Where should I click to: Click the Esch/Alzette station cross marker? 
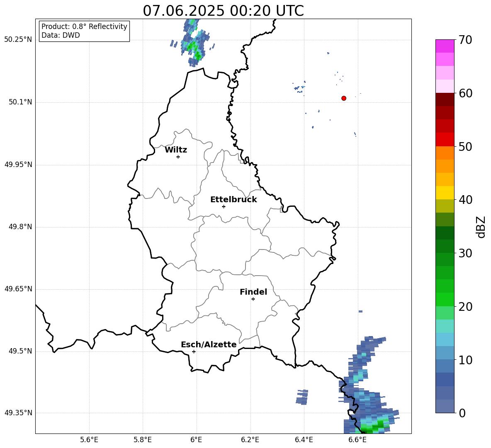[x=194, y=351]
